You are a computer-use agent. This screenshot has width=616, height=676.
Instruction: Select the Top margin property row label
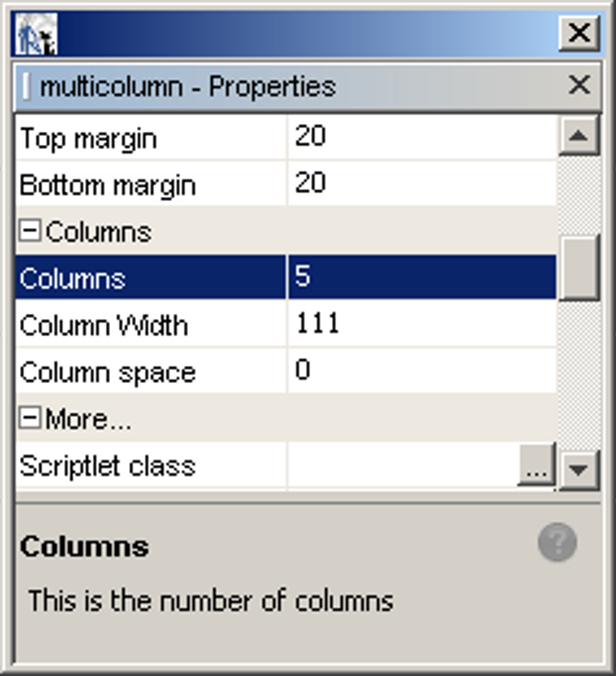click(88, 138)
